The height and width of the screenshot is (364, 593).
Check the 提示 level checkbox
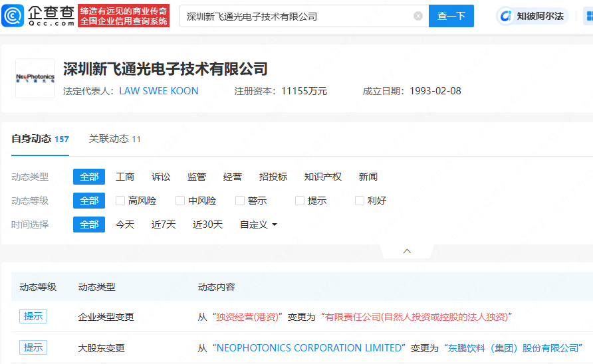pyautogui.click(x=300, y=201)
